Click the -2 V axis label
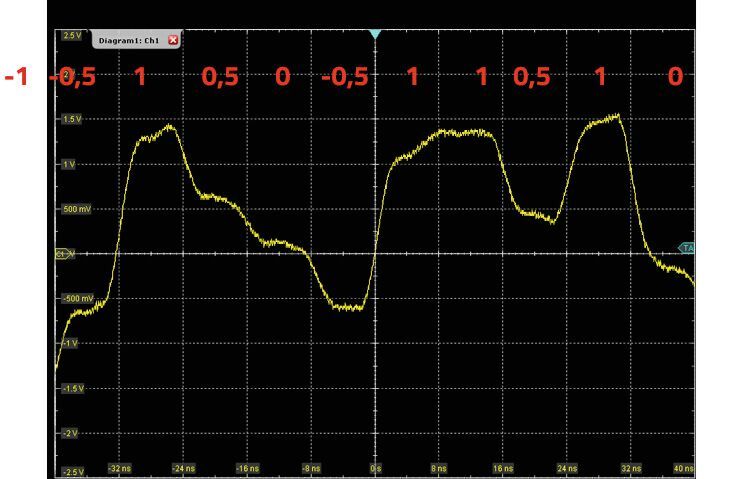Viewport: 731px width, 479px height. click(70, 433)
